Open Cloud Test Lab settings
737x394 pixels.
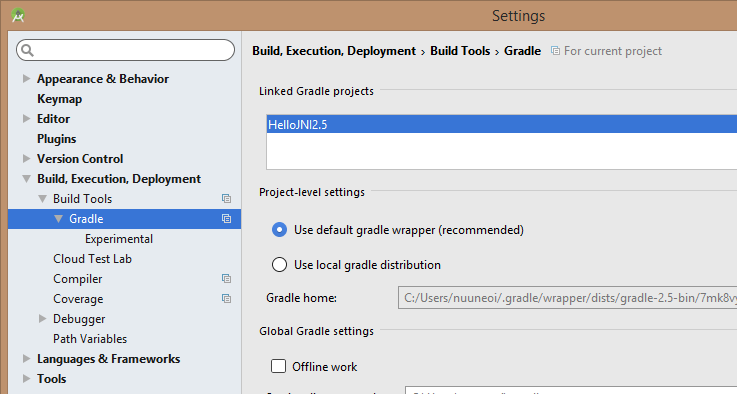93,259
